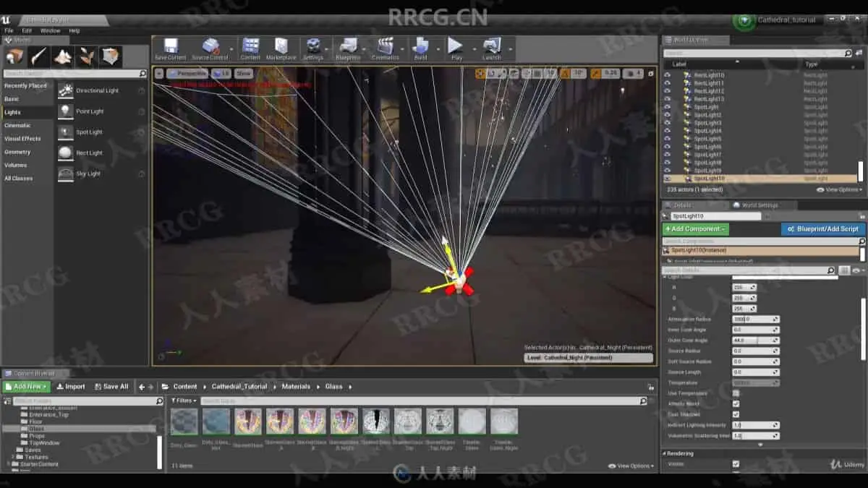The height and width of the screenshot is (488, 868).
Task: Click Cathedral_Tutorial in the content path
Action: pyautogui.click(x=239, y=387)
